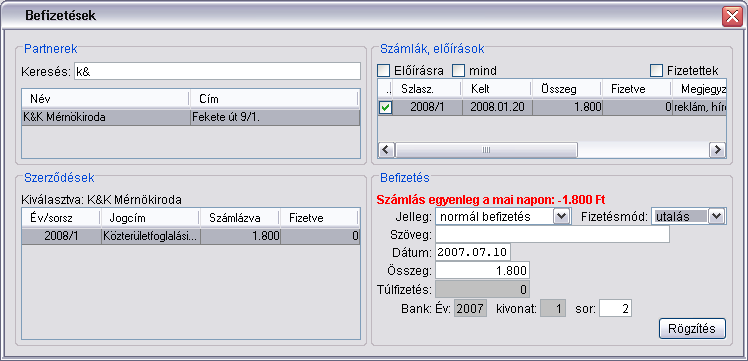Viewport: 748px width, 361px height.
Task: Click the kivonat field
Action: coord(553,309)
